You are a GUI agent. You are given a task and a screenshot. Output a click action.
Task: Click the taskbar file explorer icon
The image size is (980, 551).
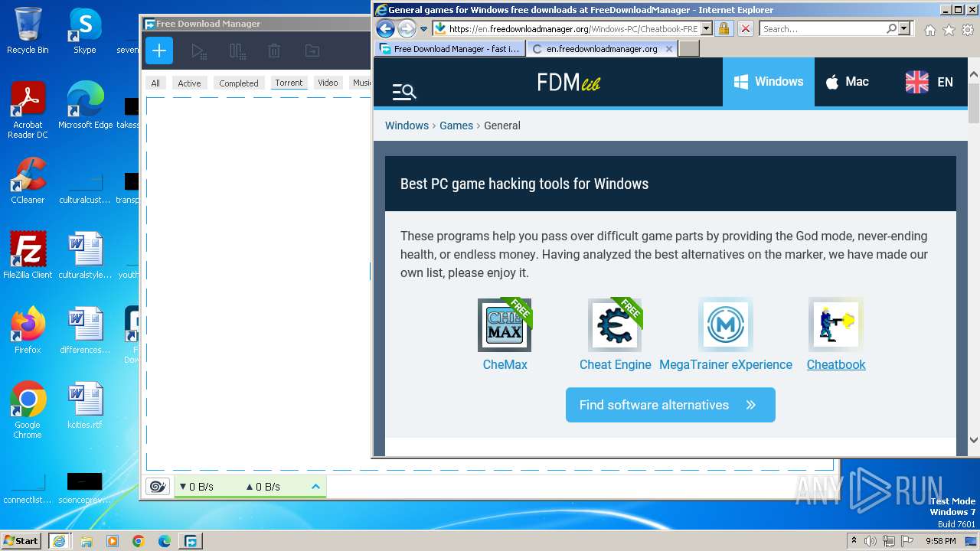pyautogui.click(x=87, y=541)
